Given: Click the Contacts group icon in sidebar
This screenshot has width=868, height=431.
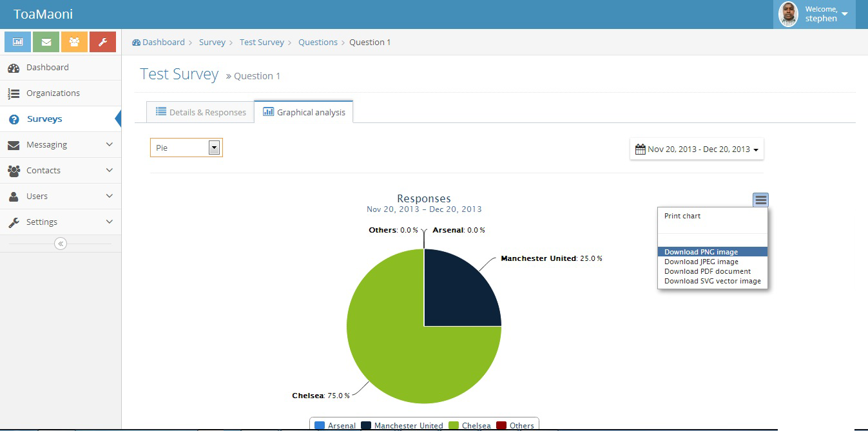Looking at the screenshot, I should coord(14,171).
